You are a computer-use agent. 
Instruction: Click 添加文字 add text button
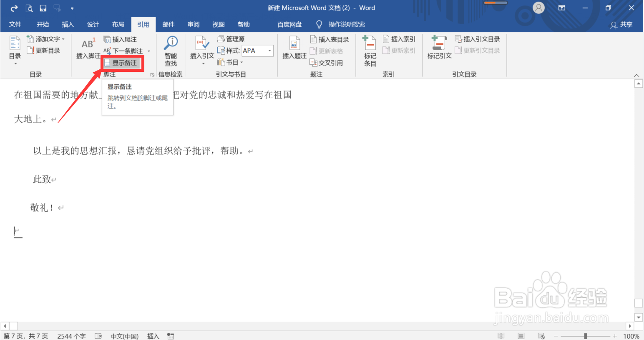click(46, 39)
